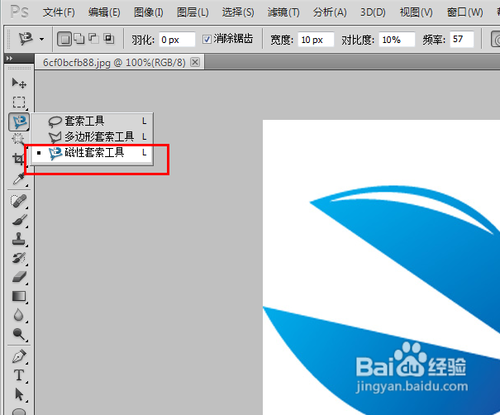
Task: Select the Type tool
Action: tap(19, 376)
